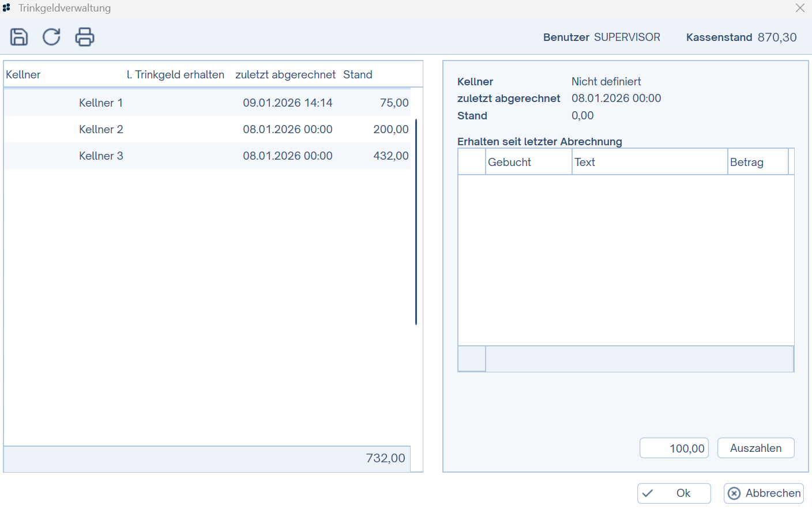The height and width of the screenshot is (513, 812).
Task: Click the Trinkgeldverwaltung app icon in title bar
Action: (7, 8)
